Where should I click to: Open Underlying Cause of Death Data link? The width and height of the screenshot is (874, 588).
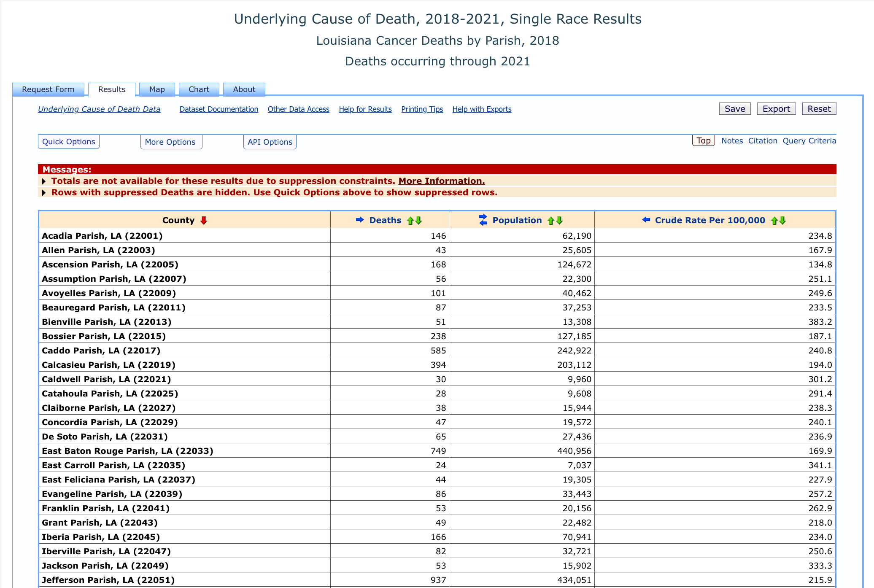99,109
